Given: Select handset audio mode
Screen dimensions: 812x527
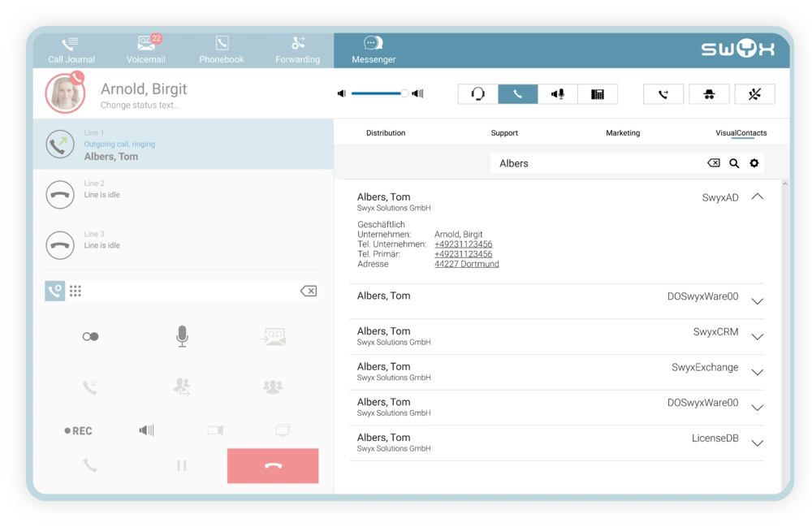Looking at the screenshot, I should pyautogui.click(x=518, y=94).
